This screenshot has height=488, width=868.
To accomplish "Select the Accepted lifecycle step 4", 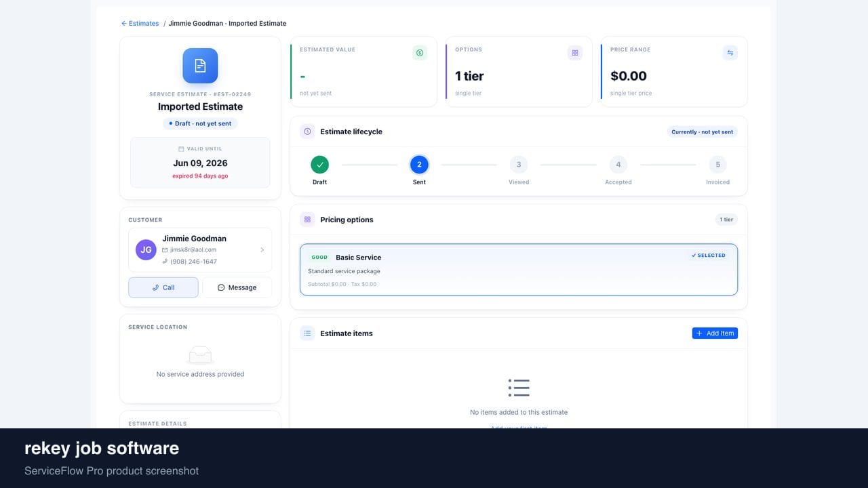I will (x=618, y=165).
